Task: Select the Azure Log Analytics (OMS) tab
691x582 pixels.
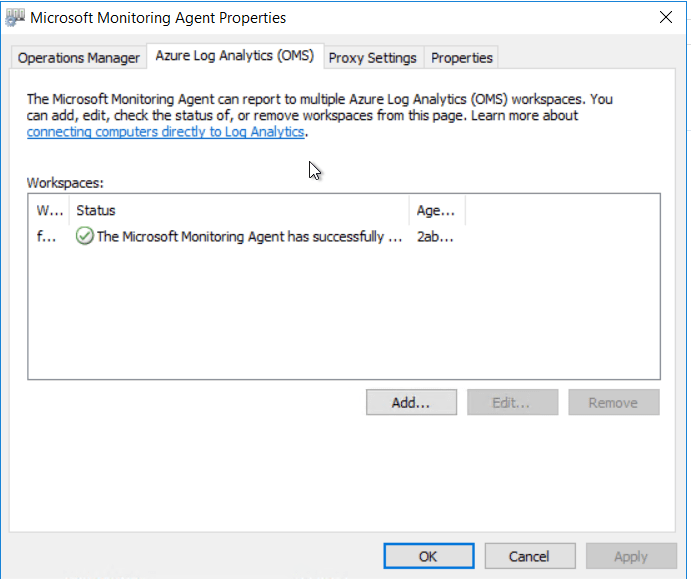Action: [x=234, y=57]
